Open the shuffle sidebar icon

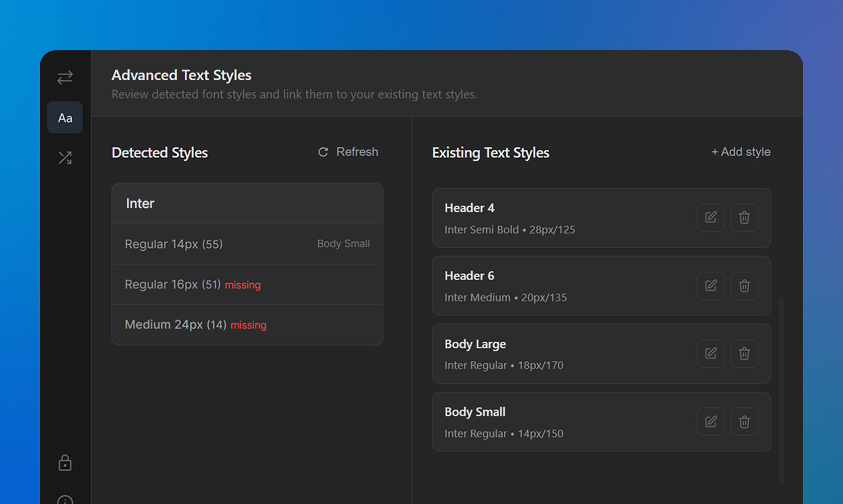pos(65,158)
